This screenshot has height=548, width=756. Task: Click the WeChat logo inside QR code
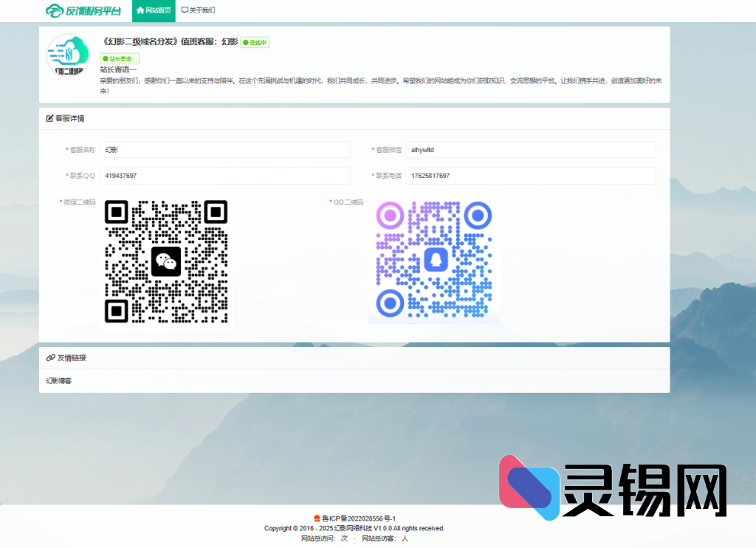(166, 261)
